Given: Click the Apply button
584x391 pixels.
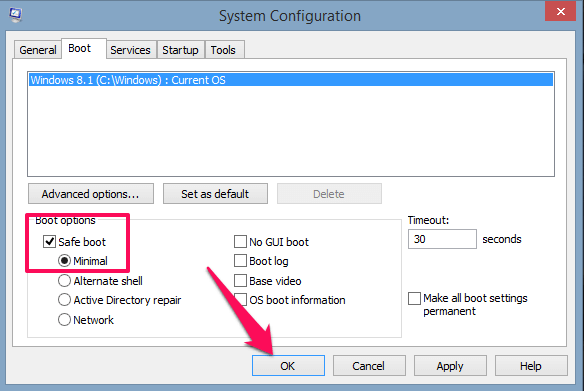Looking at the screenshot, I should (450, 366).
